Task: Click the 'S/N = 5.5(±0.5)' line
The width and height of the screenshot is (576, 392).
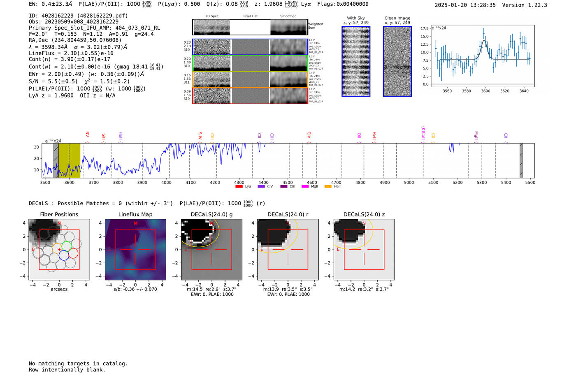Action: [x=53, y=81]
